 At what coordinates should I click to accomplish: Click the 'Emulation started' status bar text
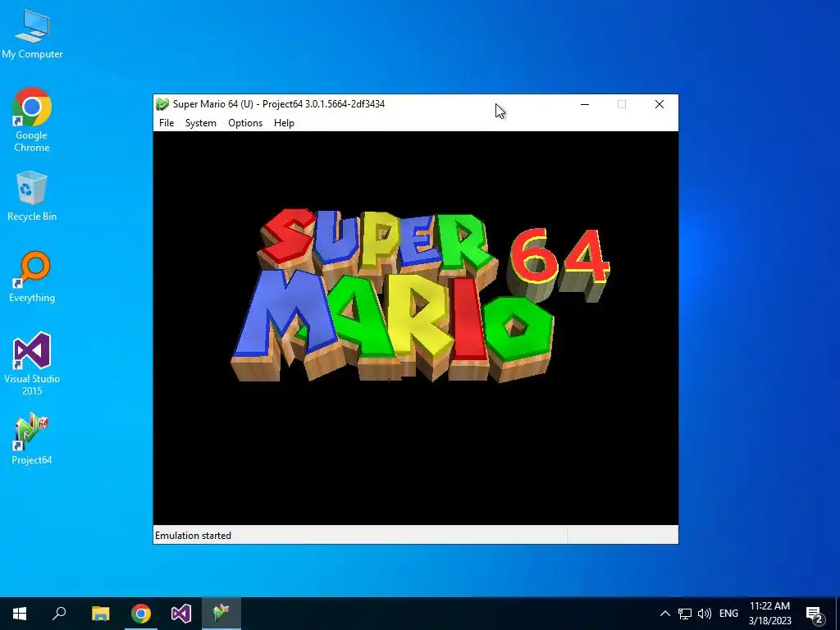(x=193, y=535)
